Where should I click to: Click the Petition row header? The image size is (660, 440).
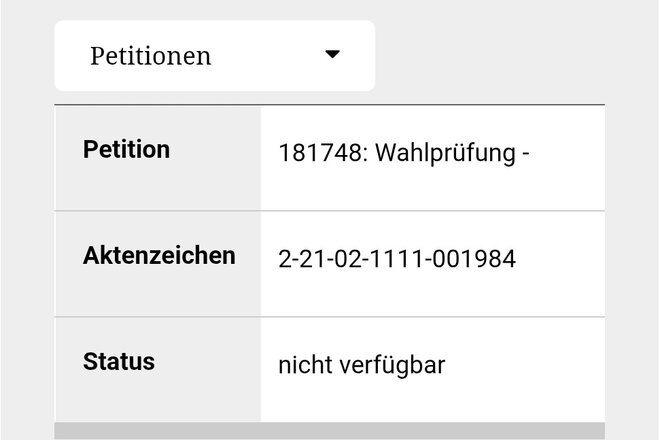point(126,150)
